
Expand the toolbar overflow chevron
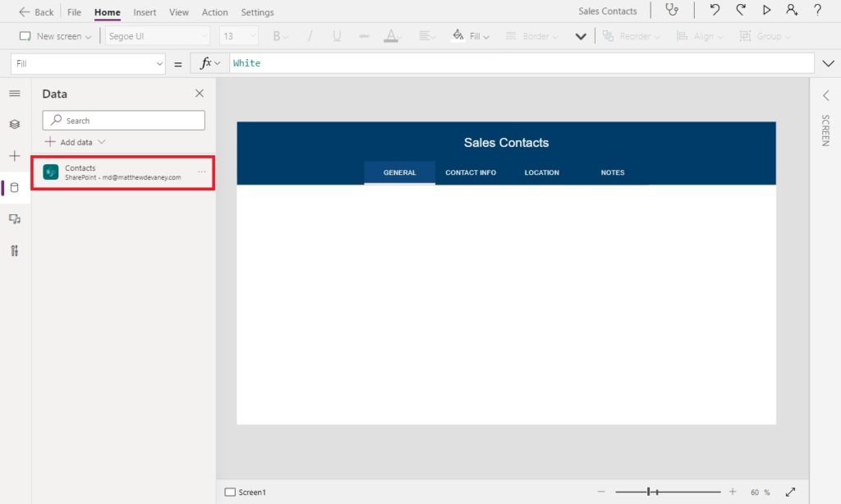[x=581, y=36]
